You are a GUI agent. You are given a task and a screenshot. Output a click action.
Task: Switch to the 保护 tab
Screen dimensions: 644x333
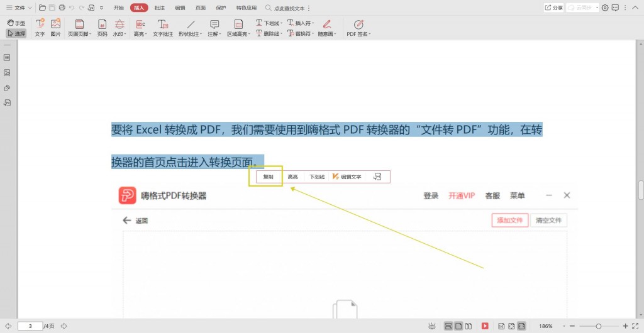pyautogui.click(x=221, y=8)
